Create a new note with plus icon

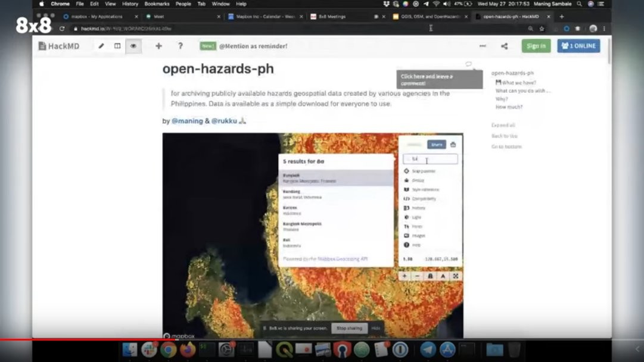pyautogui.click(x=158, y=46)
